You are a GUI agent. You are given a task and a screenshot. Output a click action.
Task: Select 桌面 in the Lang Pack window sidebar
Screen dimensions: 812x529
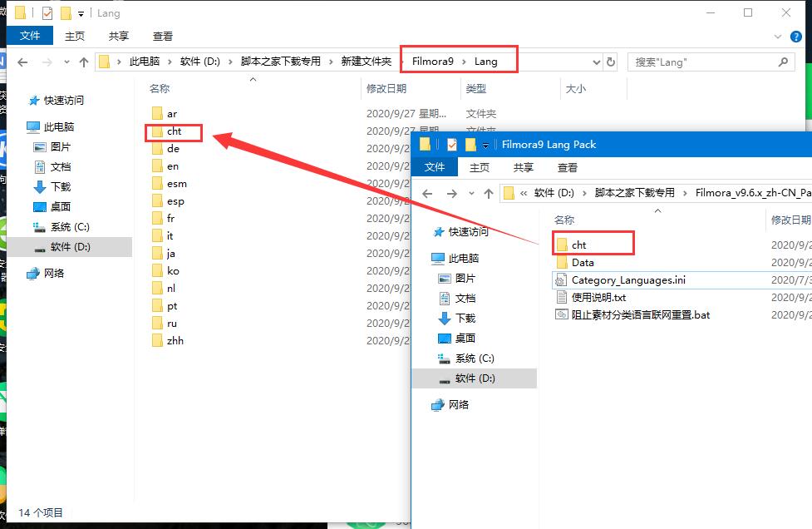click(x=457, y=339)
